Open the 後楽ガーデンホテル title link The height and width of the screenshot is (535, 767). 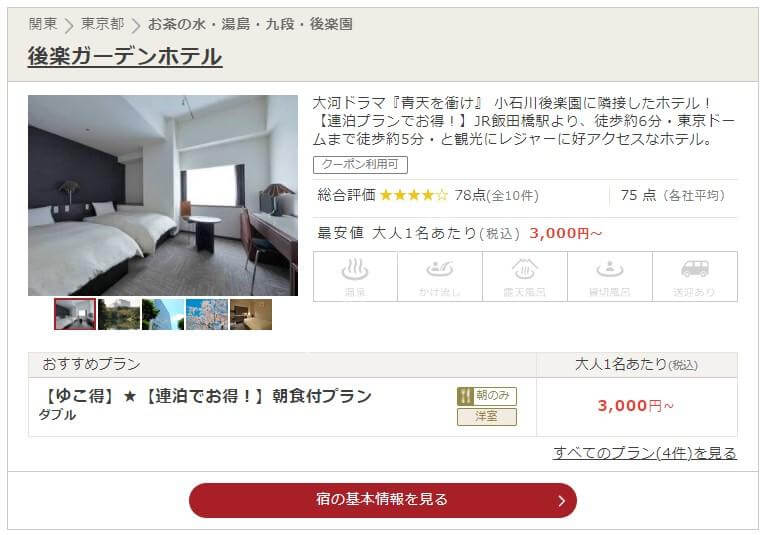click(x=125, y=56)
